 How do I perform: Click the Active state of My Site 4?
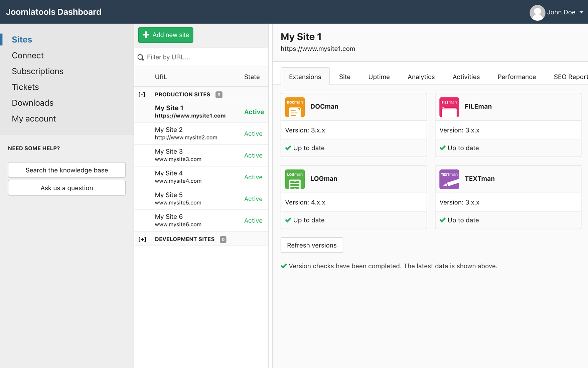253,177
